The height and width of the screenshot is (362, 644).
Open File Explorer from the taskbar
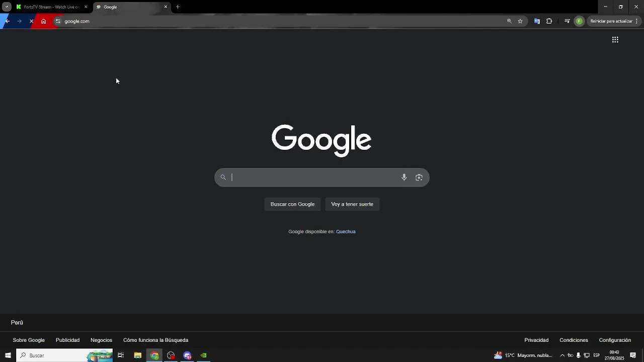[137, 355]
